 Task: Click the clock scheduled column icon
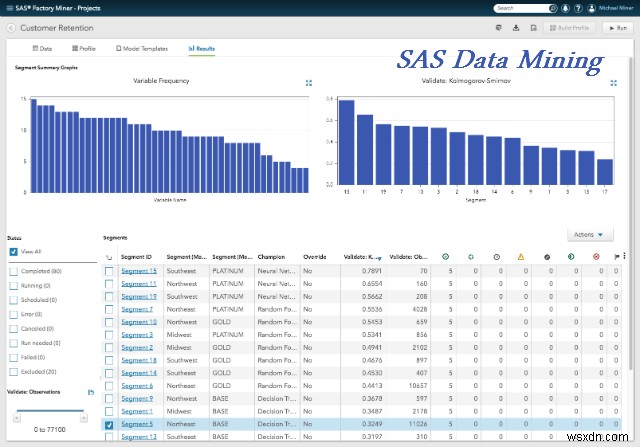(x=497, y=256)
